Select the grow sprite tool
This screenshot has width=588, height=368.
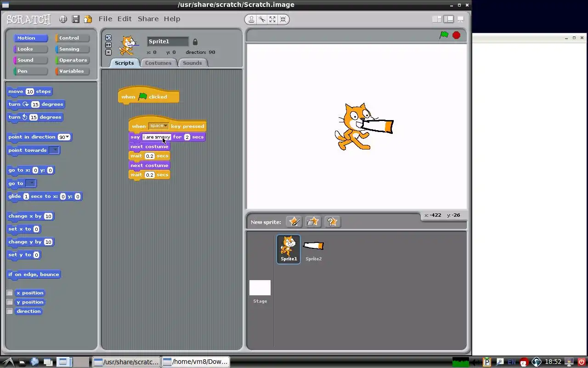(272, 19)
